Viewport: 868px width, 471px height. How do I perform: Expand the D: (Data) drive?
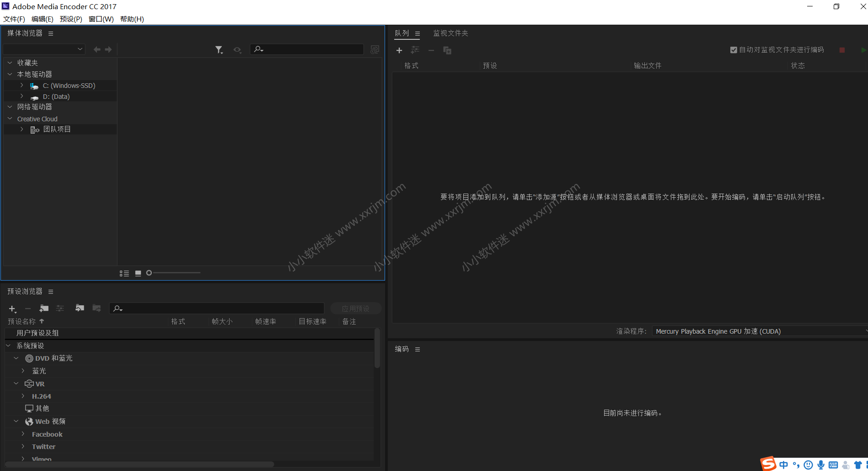click(x=21, y=96)
